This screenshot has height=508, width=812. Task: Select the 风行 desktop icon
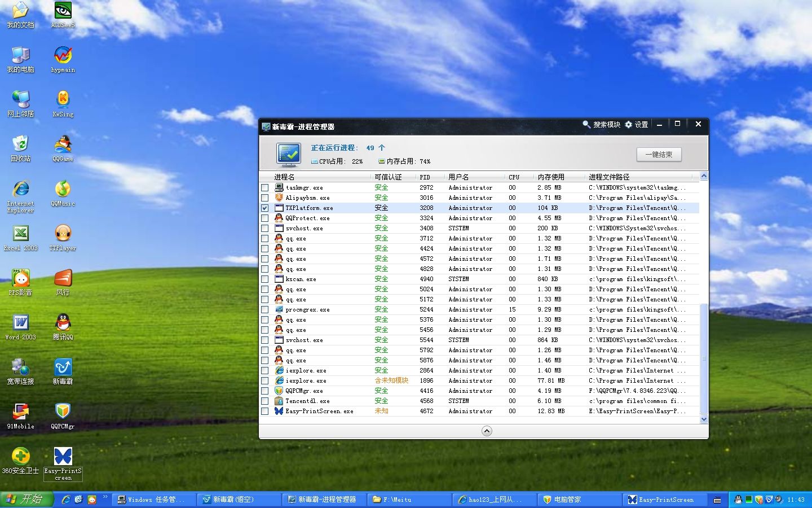(63, 282)
